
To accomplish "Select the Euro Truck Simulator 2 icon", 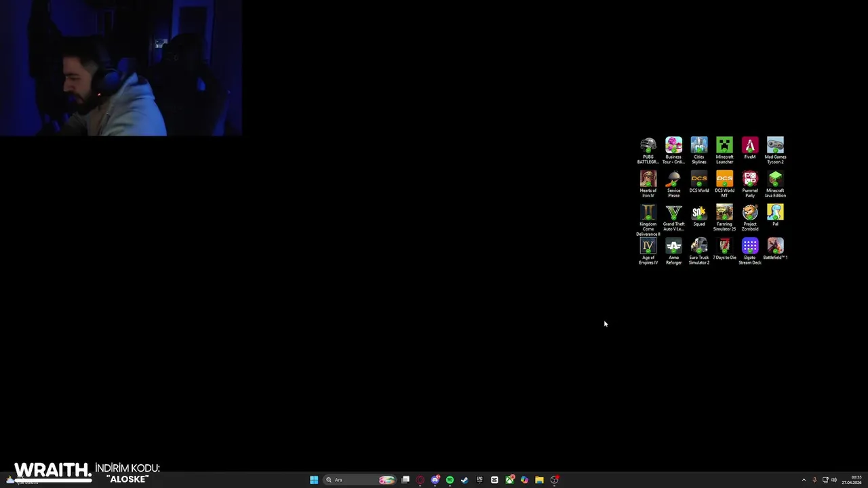I will click(699, 251).
